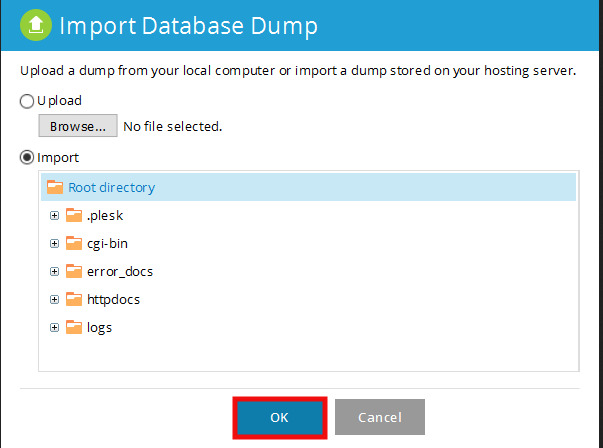Click the 'No file selected.' text
The image size is (603, 448).
coord(173,126)
